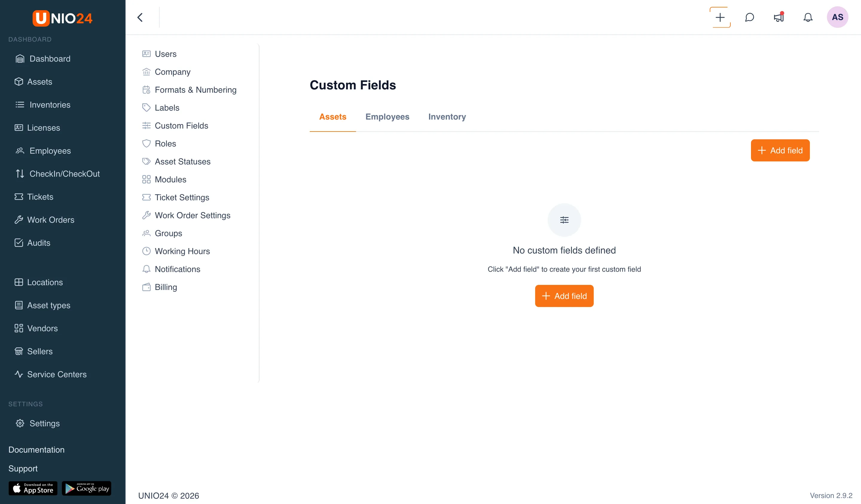Click the top-right Add field button

pyautogui.click(x=780, y=150)
